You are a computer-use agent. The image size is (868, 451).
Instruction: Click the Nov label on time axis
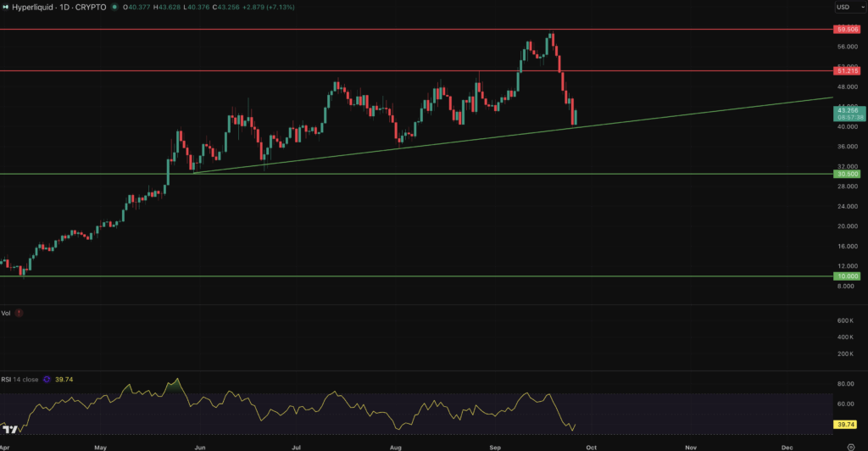[x=691, y=447]
